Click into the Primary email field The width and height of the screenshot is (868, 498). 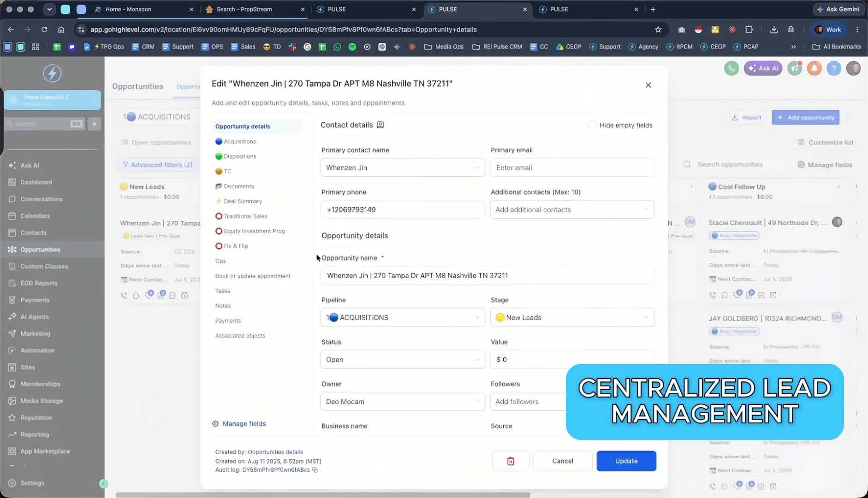click(x=572, y=167)
